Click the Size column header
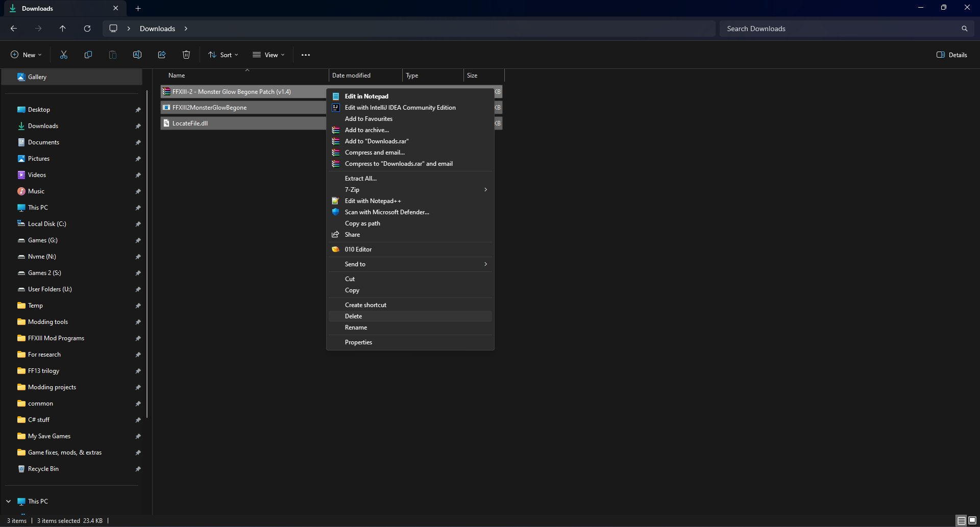 484,76
